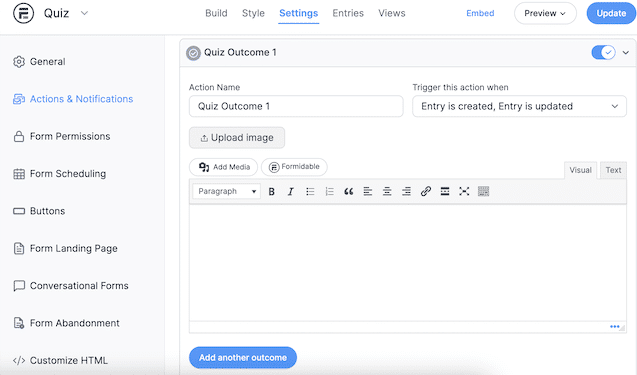
Task: Open the Quiz form name dropdown chevron
Action: (84, 13)
